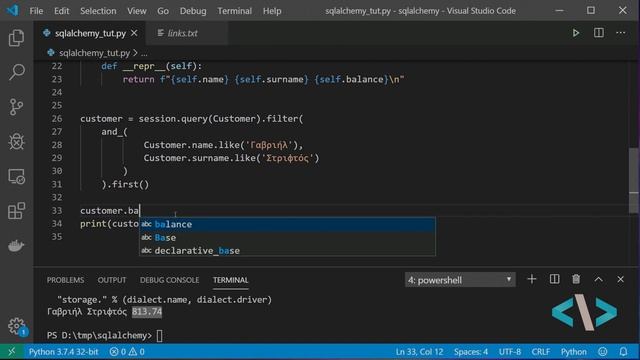
Task: Select the TERMINAL panel tab
Action: (x=230, y=280)
